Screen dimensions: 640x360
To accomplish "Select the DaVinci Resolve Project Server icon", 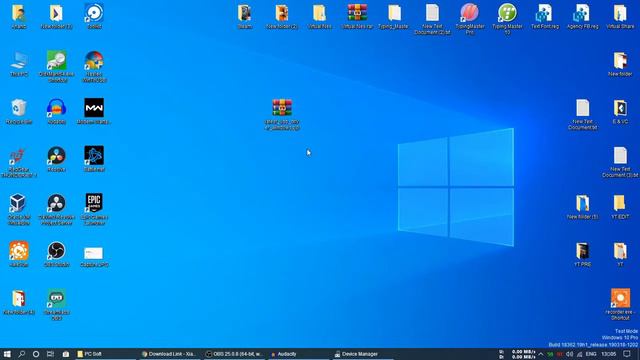I will click(x=56, y=209).
